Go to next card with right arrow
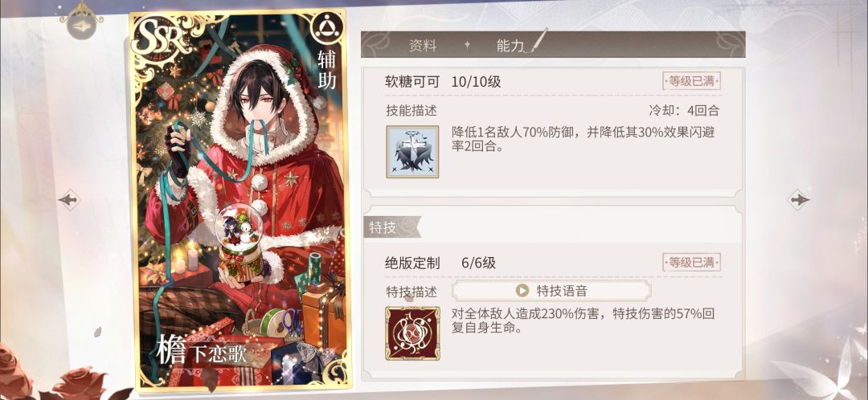The image size is (868, 400). [x=798, y=200]
